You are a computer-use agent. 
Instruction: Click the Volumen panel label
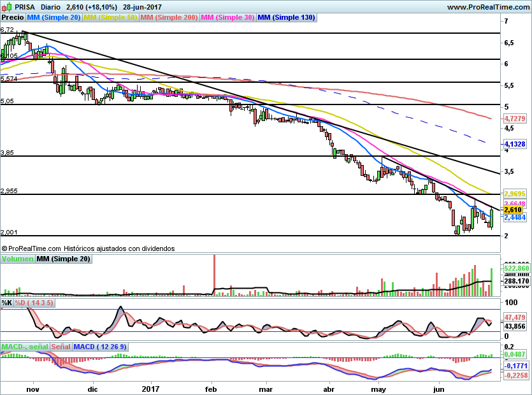point(17,259)
